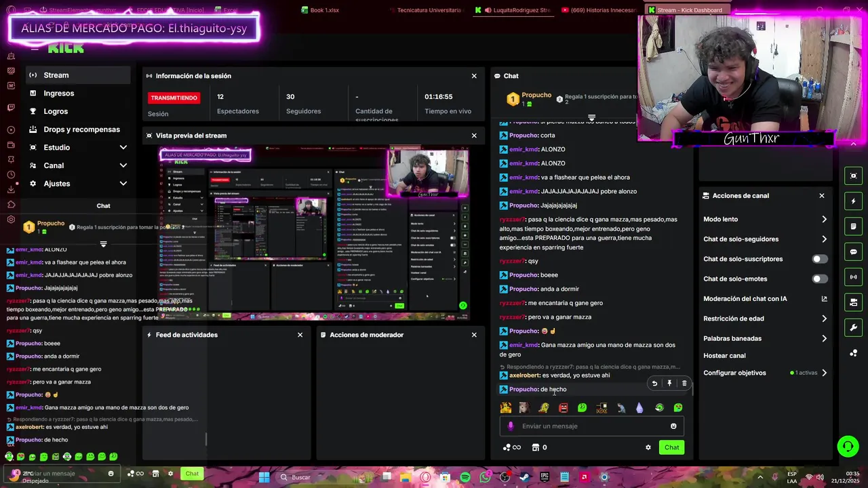Click the green Chat send button
868x488 pixels.
coord(671,447)
